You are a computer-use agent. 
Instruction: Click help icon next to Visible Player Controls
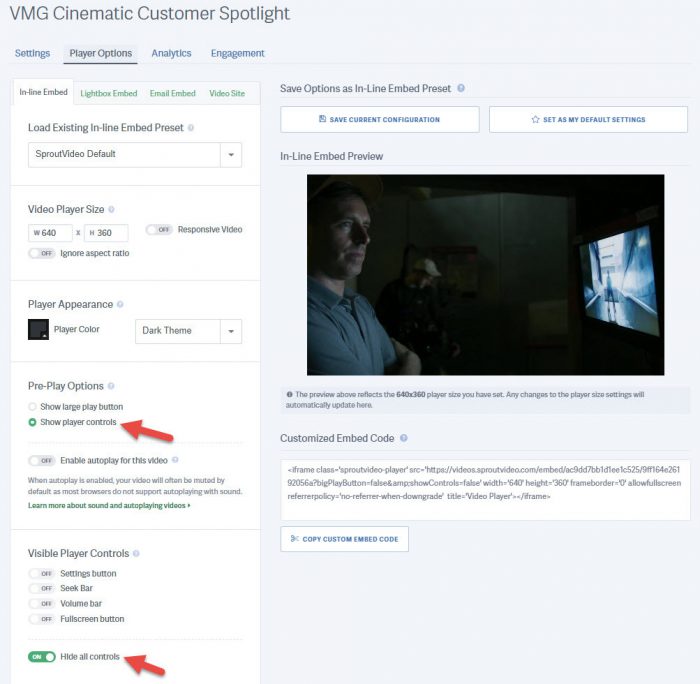click(x=137, y=553)
